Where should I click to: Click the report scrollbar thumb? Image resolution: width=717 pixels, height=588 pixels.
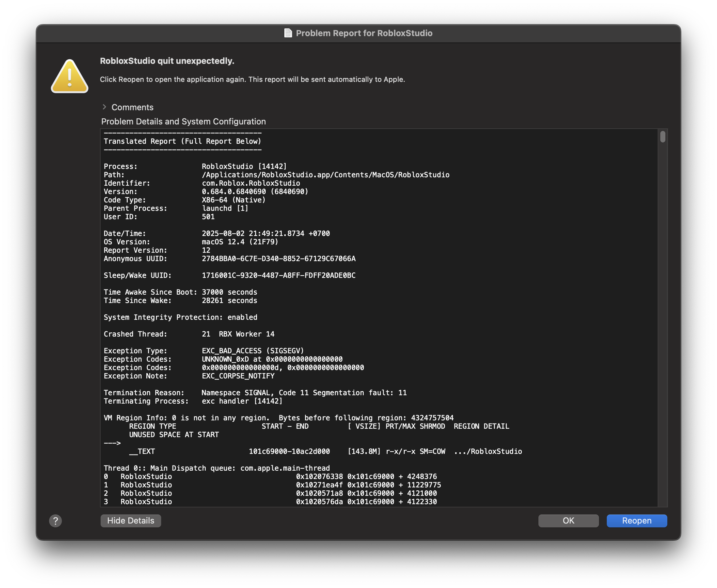tap(663, 137)
